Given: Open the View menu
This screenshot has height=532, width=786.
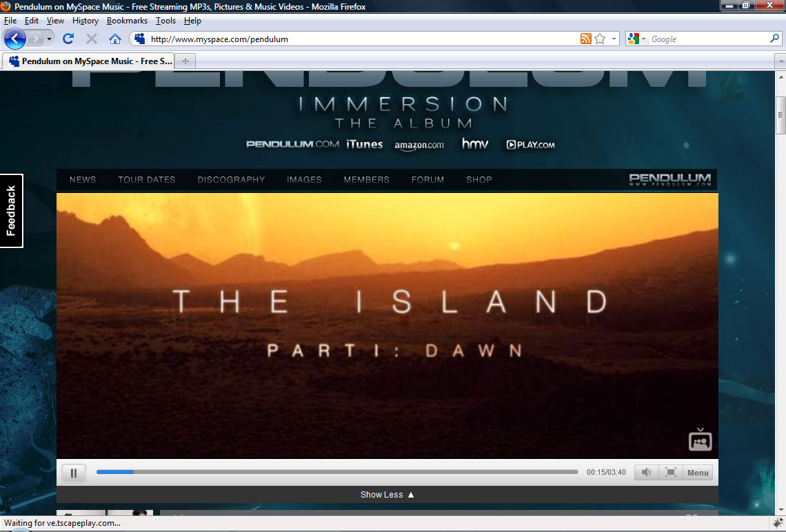Looking at the screenshot, I should 55,21.
